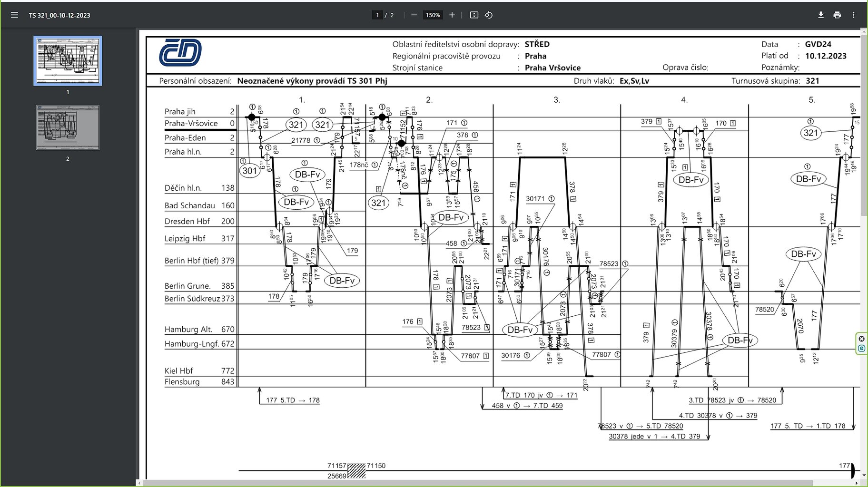Click the date '10.12.2023'
The image size is (868, 487).
click(826, 56)
